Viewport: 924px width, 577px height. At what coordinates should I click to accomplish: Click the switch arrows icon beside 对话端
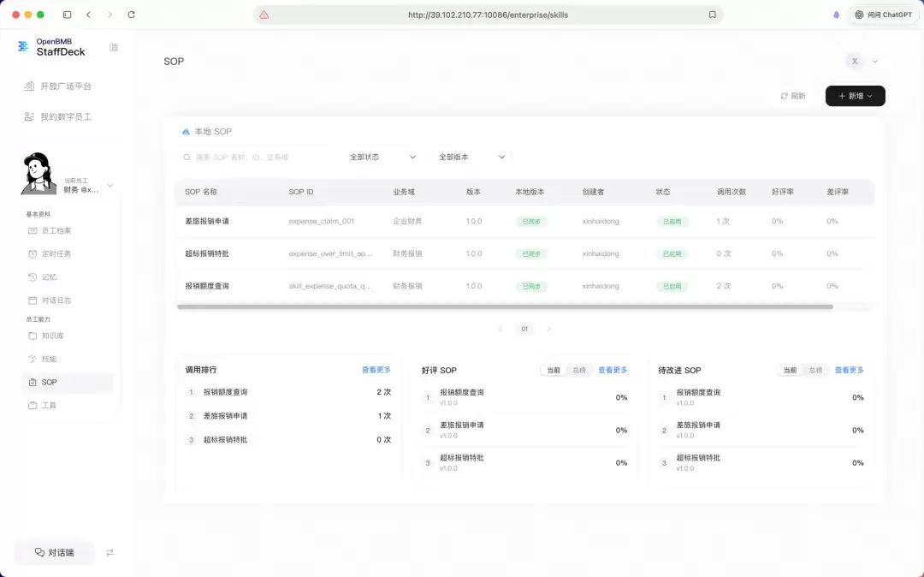click(x=110, y=553)
